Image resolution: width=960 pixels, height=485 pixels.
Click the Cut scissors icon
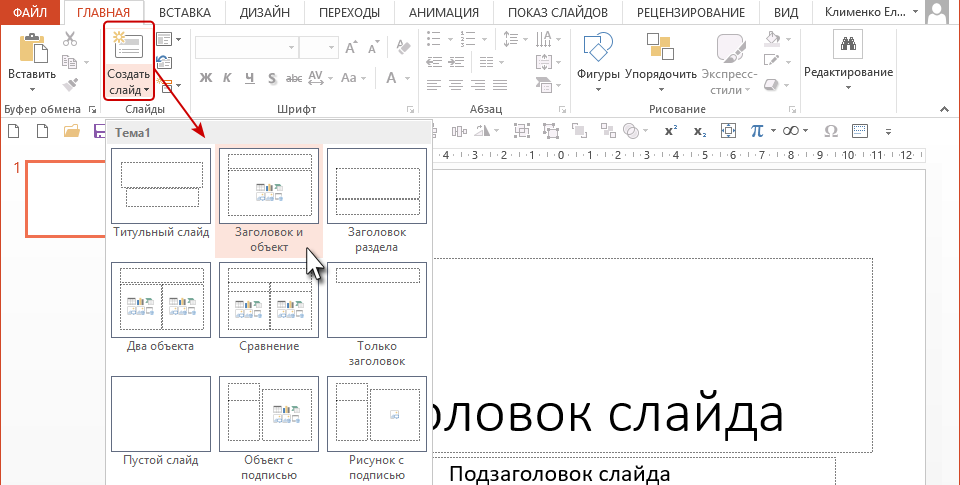(70, 40)
